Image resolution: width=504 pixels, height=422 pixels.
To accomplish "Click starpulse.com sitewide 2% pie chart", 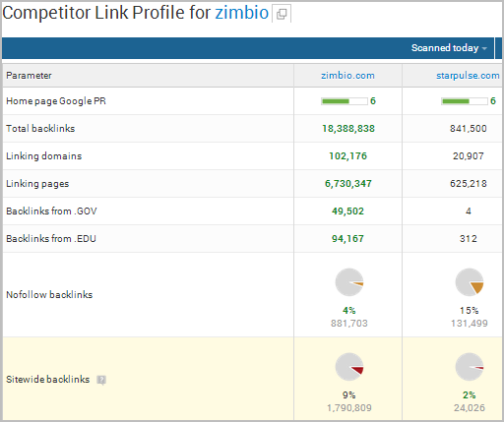I will pos(470,367).
